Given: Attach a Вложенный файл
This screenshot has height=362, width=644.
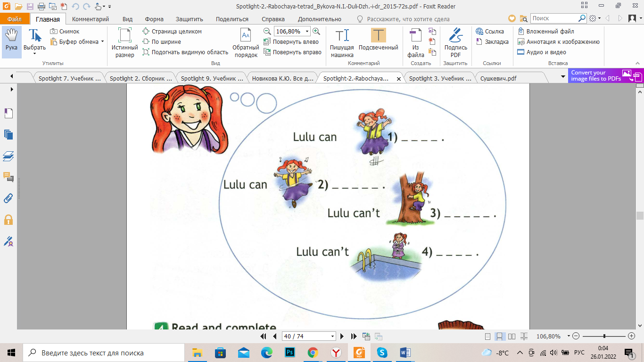Looking at the screenshot, I should (546, 32).
